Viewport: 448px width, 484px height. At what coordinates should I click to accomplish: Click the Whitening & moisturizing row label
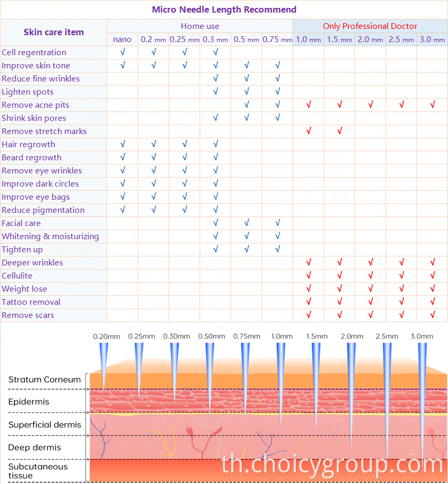tap(50, 236)
